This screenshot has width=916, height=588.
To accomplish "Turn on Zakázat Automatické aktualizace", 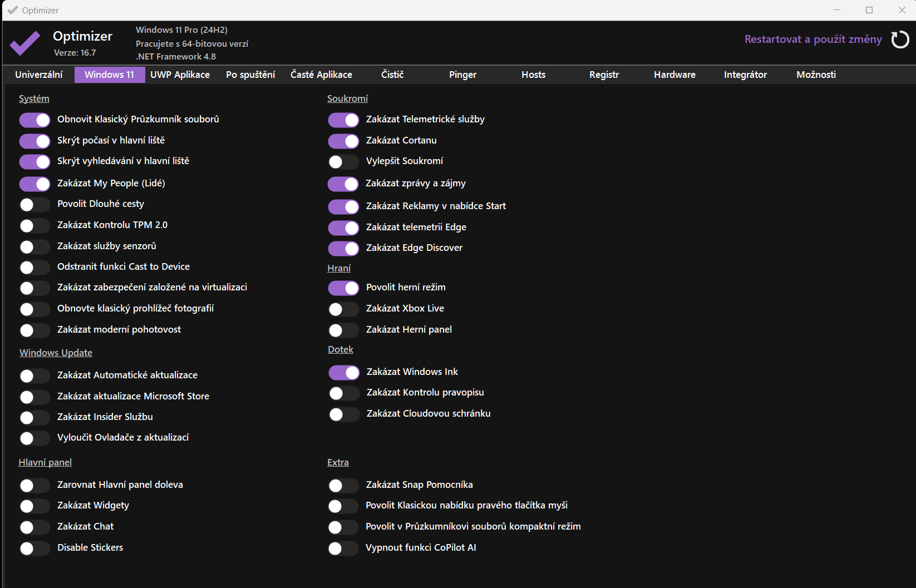I will [x=35, y=375].
